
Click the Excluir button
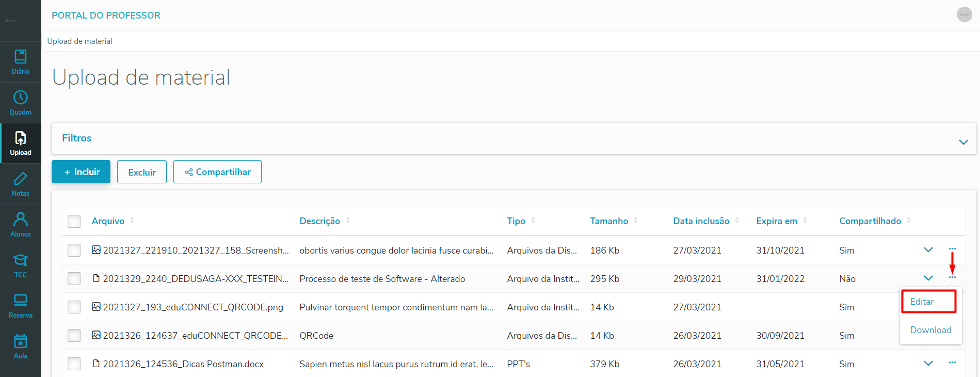(142, 172)
